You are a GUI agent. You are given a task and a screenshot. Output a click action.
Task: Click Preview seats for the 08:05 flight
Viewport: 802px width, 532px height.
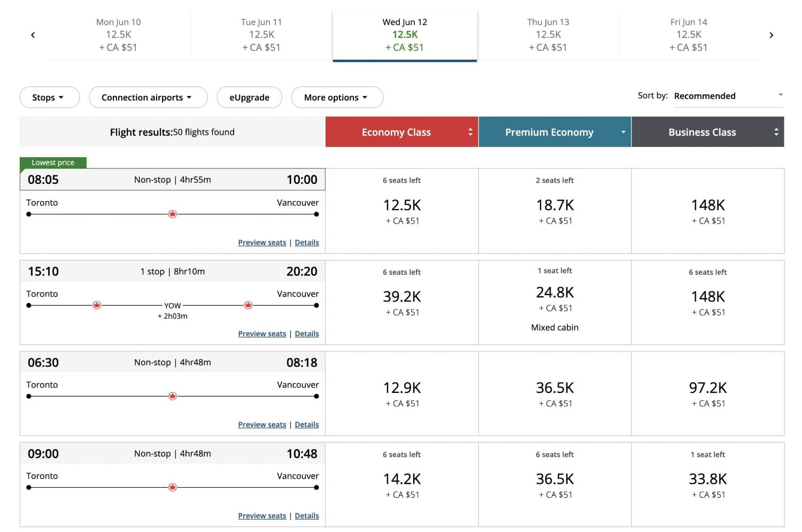click(x=262, y=242)
